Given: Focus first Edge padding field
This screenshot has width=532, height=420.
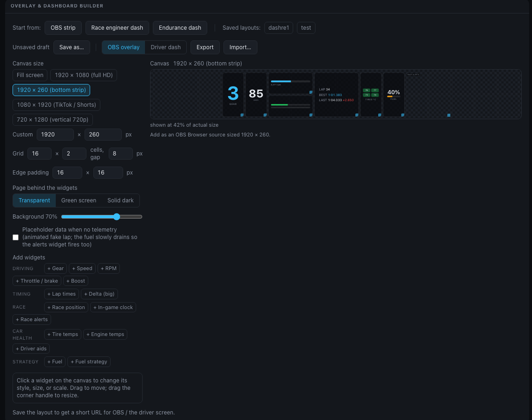Looking at the screenshot, I should click(67, 173).
